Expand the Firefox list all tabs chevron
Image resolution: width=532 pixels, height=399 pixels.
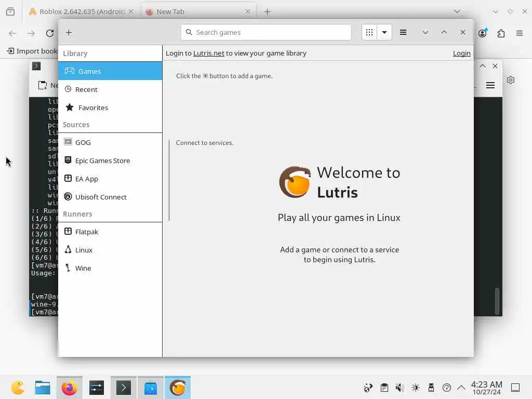click(x=457, y=11)
